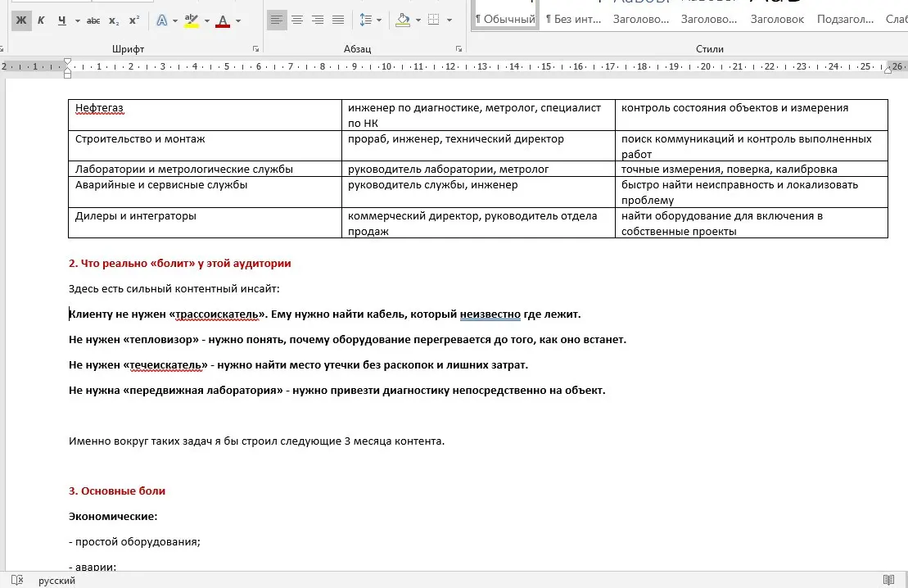Viewport: 908px width, 588px height.
Task: Click heading 2. Что реально «болит» у этой аудитории
Action: coord(179,263)
